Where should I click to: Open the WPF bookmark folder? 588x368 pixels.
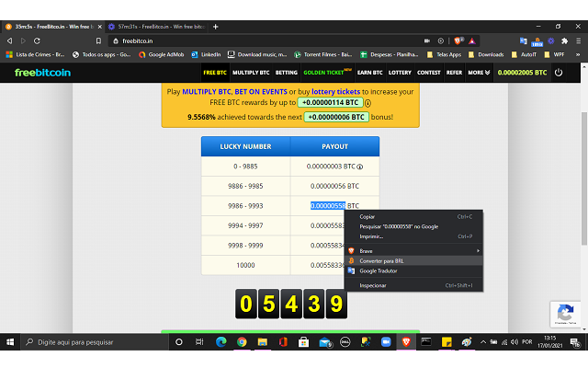click(x=554, y=55)
